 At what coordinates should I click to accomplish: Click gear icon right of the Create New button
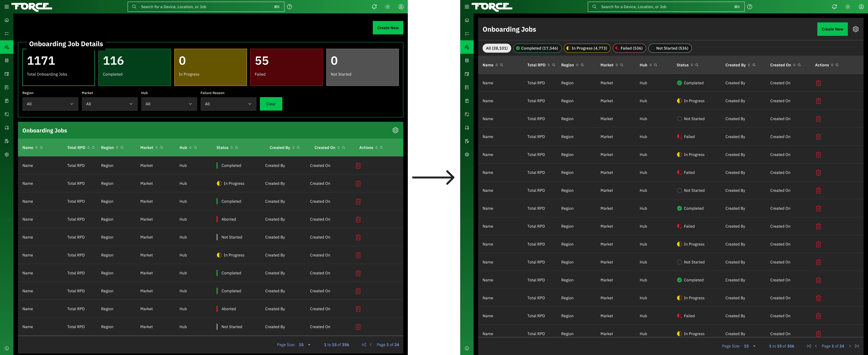pyautogui.click(x=856, y=29)
